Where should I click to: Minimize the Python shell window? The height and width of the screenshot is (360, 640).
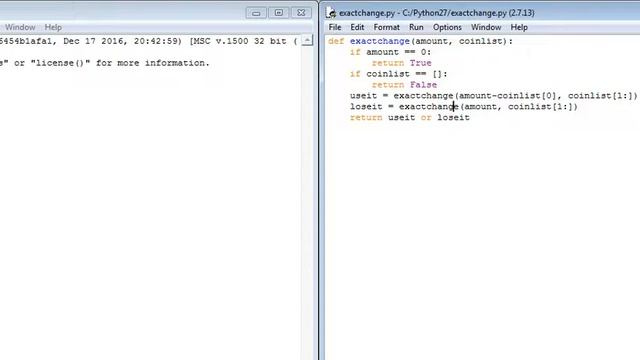(x=256, y=13)
